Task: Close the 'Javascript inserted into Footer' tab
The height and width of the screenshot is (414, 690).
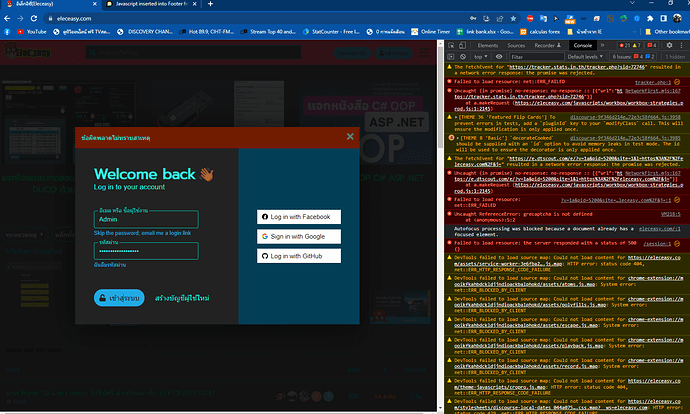Action: pyautogui.click(x=195, y=4)
